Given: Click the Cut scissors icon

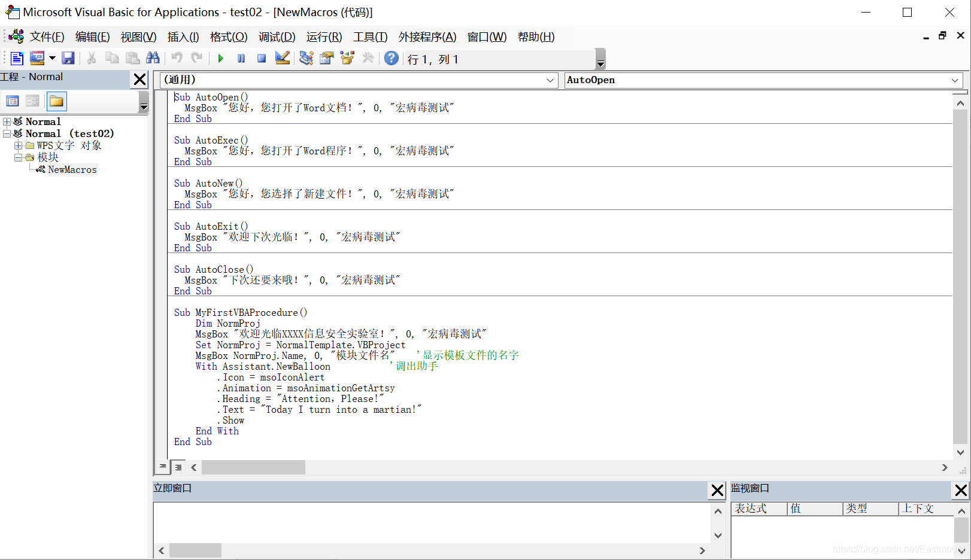Looking at the screenshot, I should coord(92,58).
